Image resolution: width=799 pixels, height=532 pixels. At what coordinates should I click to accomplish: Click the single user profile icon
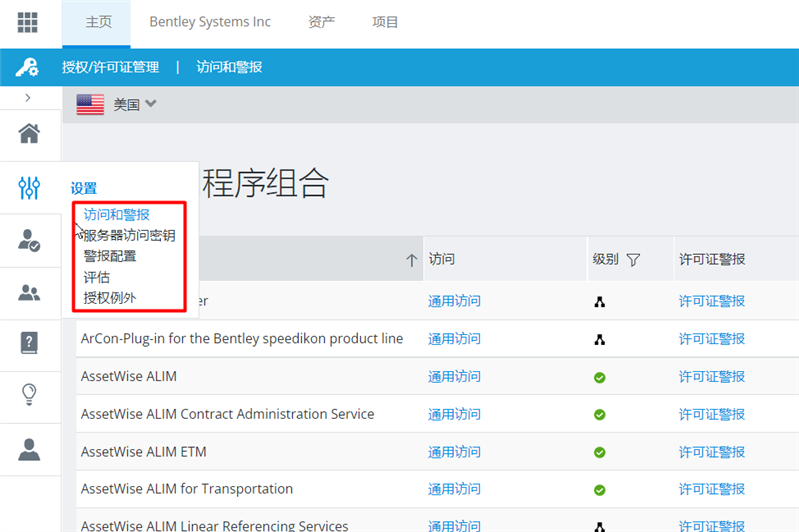click(x=29, y=449)
